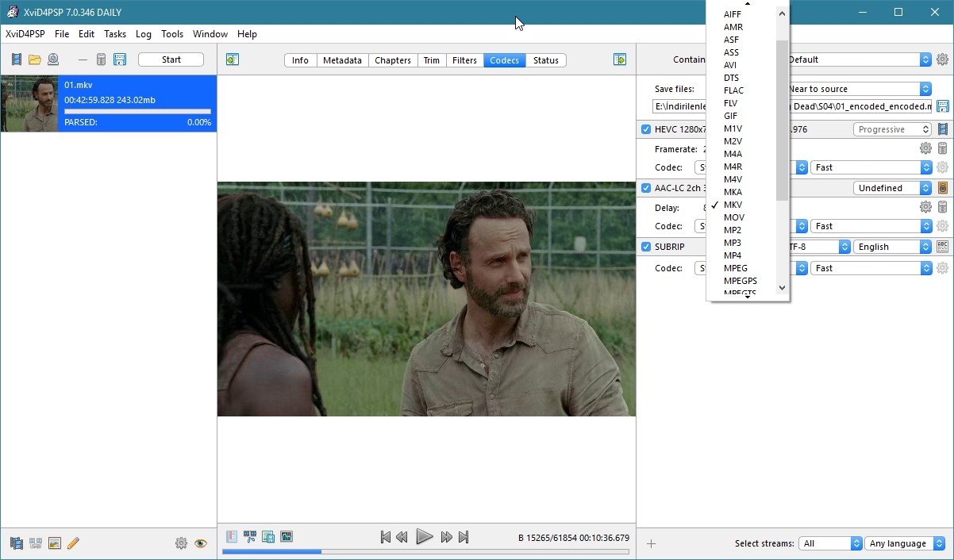
Task: Toggle the left panel collapse icon
Action: 232,59
